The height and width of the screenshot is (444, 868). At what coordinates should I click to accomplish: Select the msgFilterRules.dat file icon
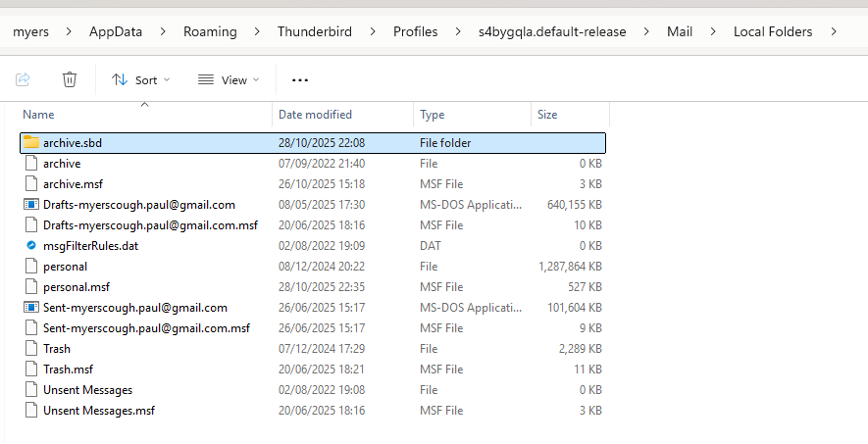31,245
